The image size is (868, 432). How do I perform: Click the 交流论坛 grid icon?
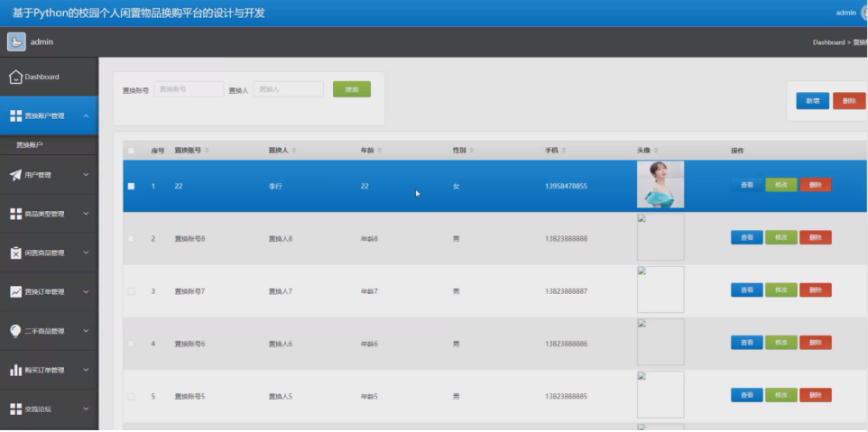[15, 409]
